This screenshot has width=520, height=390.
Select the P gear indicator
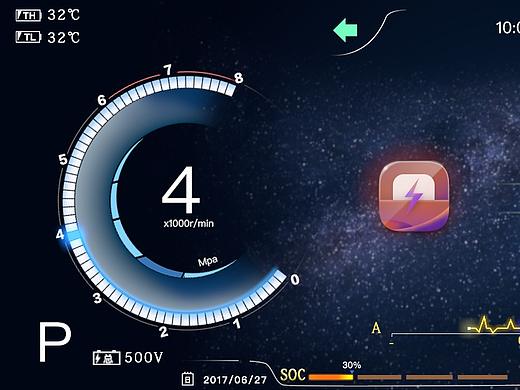pos(55,342)
